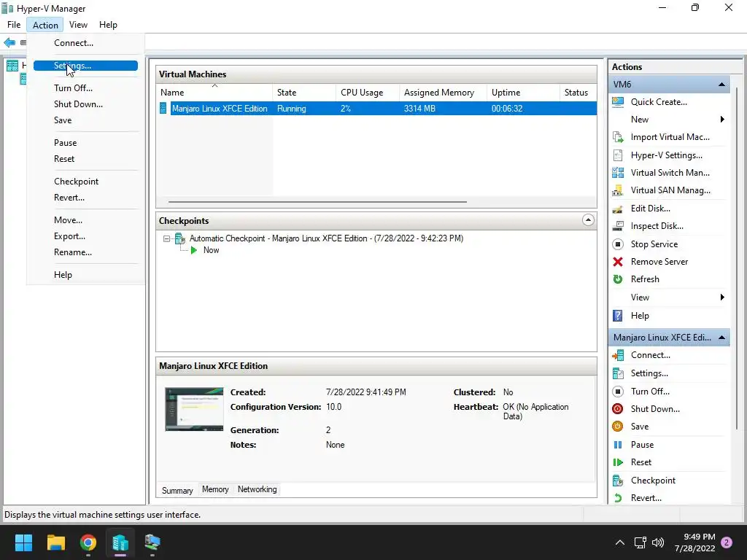Collapse the Manjaro Linux XFCE actions section

[x=721, y=338]
